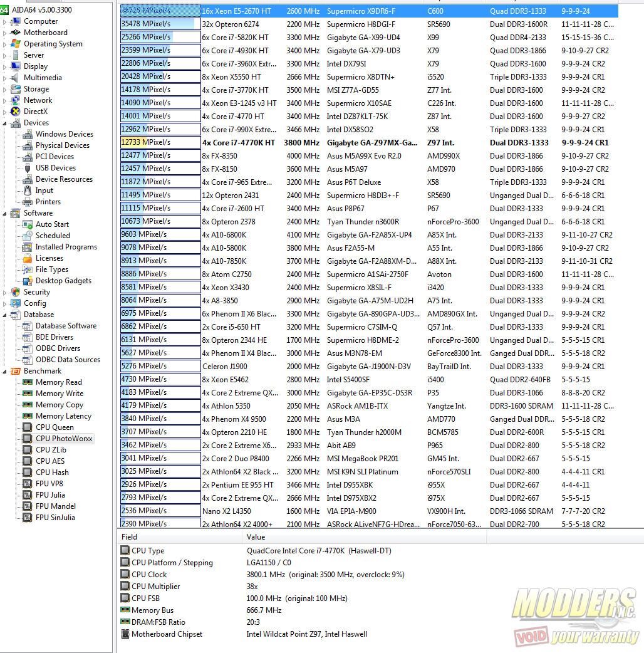Click the Desktop Gadgets icon
644x653 pixels.
28,281
